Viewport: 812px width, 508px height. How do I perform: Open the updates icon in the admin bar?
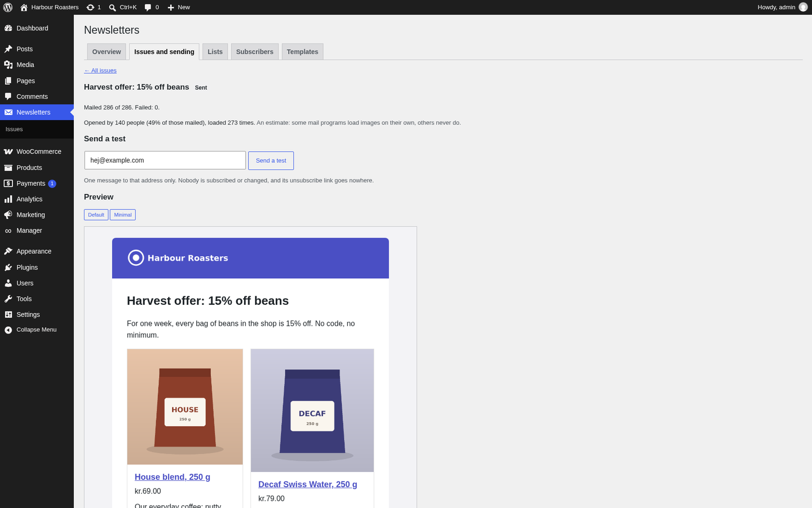click(90, 7)
